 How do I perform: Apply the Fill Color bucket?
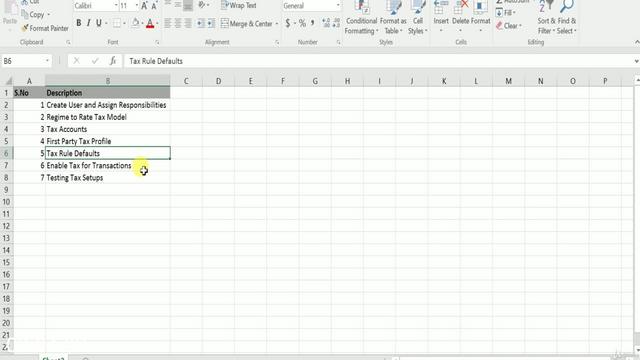point(136,24)
